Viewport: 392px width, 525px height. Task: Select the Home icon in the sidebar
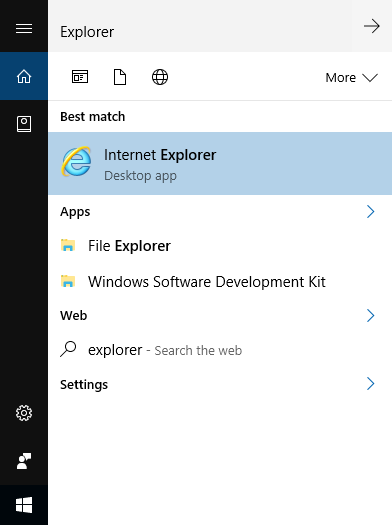[x=24, y=76]
